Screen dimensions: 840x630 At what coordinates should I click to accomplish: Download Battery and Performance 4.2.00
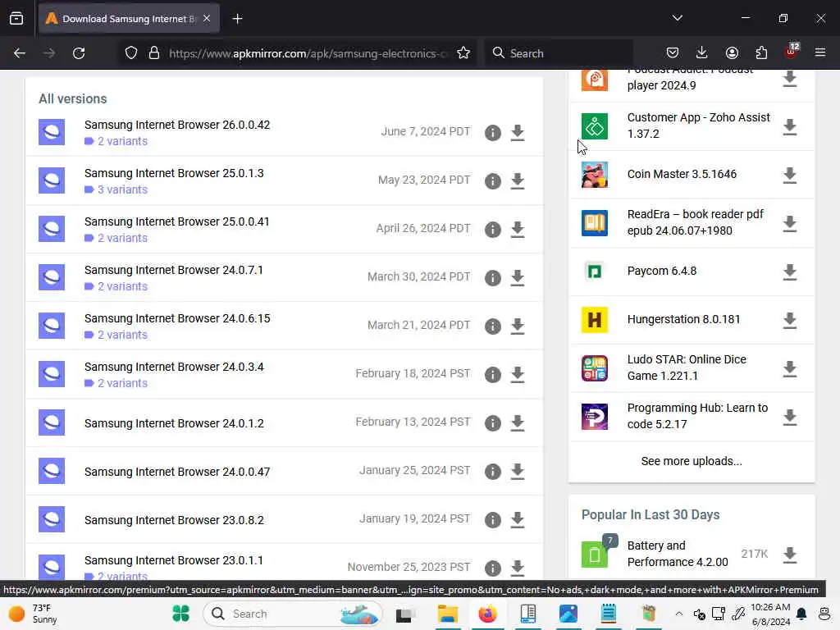pyautogui.click(x=789, y=555)
